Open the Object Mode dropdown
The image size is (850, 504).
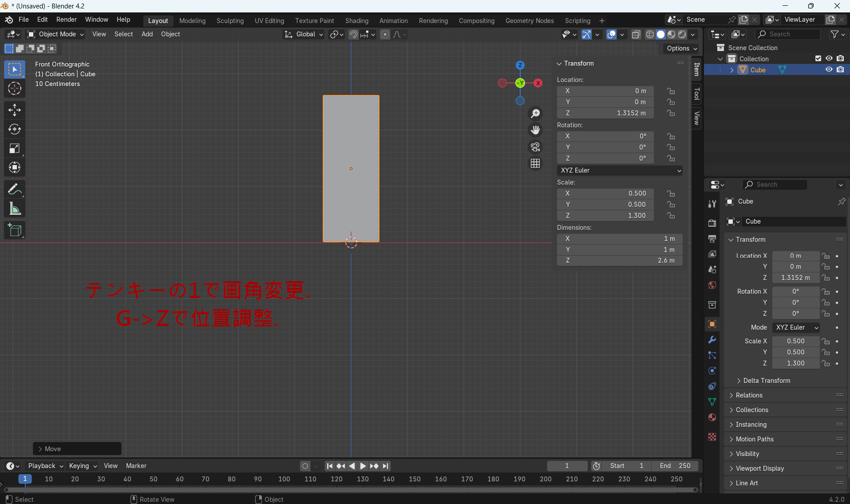click(x=55, y=34)
